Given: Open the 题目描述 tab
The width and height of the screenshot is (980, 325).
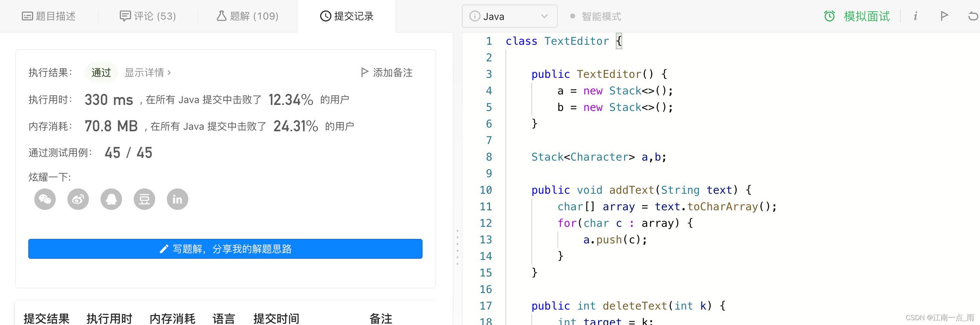Looking at the screenshot, I should 49,16.
